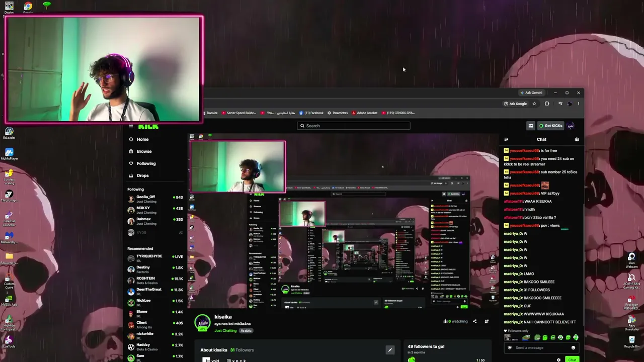Select Haddzy recommended channel
Image resolution: width=644 pixels, height=362 pixels.
(155, 347)
